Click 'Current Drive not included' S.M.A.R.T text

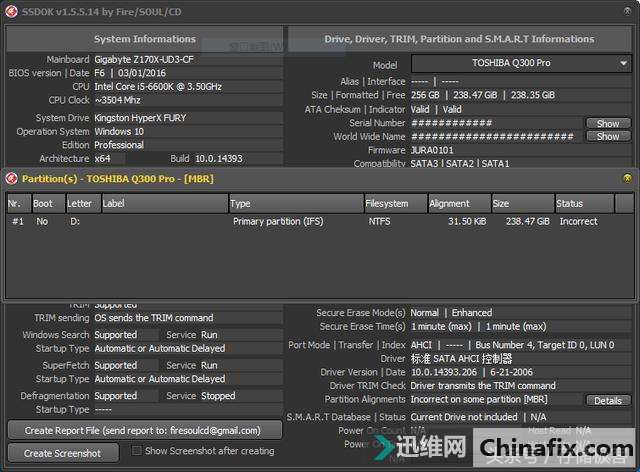(464, 417)
